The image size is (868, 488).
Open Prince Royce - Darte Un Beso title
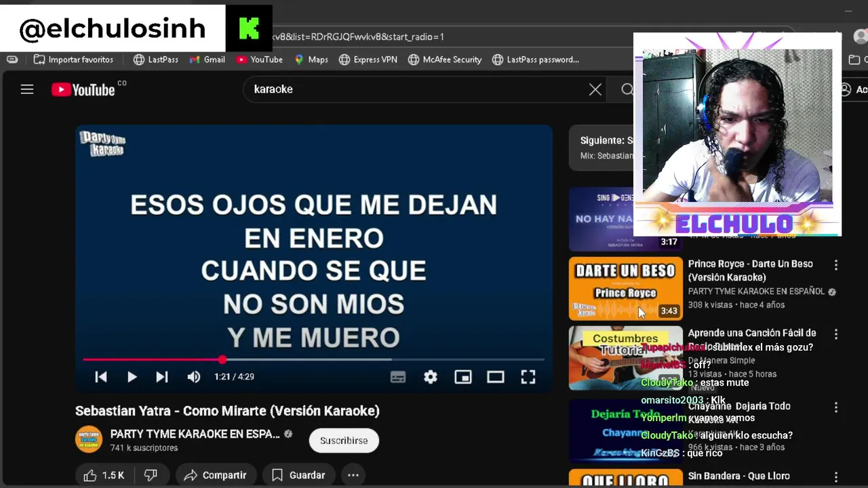point(751,270)
